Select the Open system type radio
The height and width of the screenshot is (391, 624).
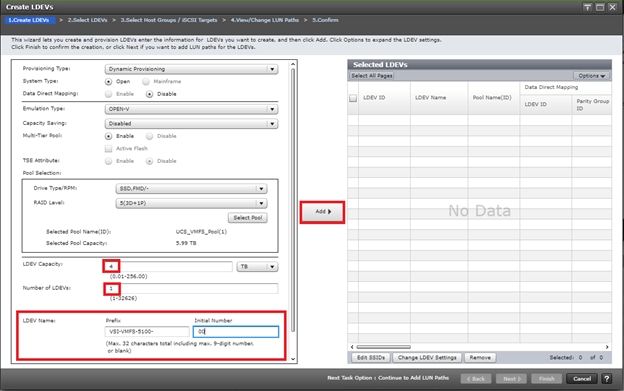point(108,82)
